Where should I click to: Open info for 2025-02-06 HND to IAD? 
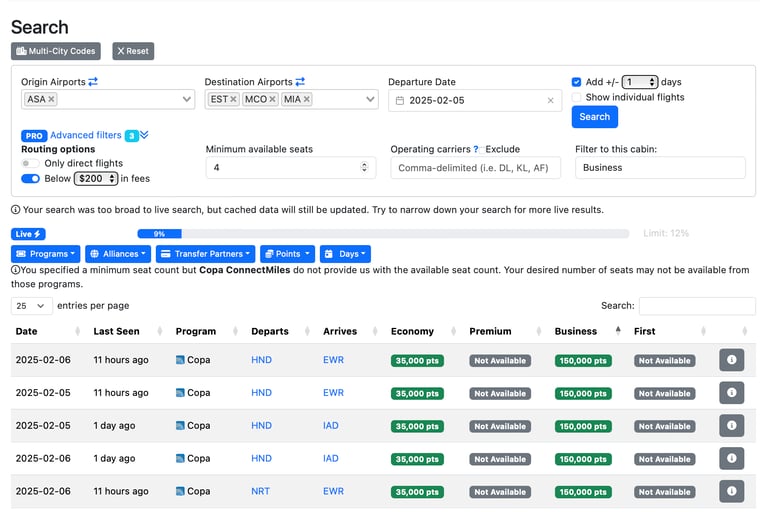(731, 459)
